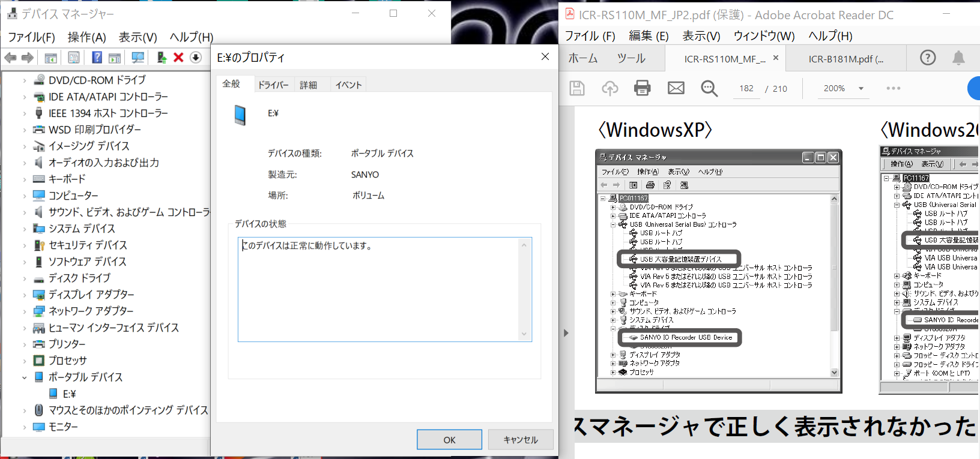The height and width of the screenshot is (459, 980).
Task: Click the Print icon in Acrobat Reader
Action: (643, 88)
